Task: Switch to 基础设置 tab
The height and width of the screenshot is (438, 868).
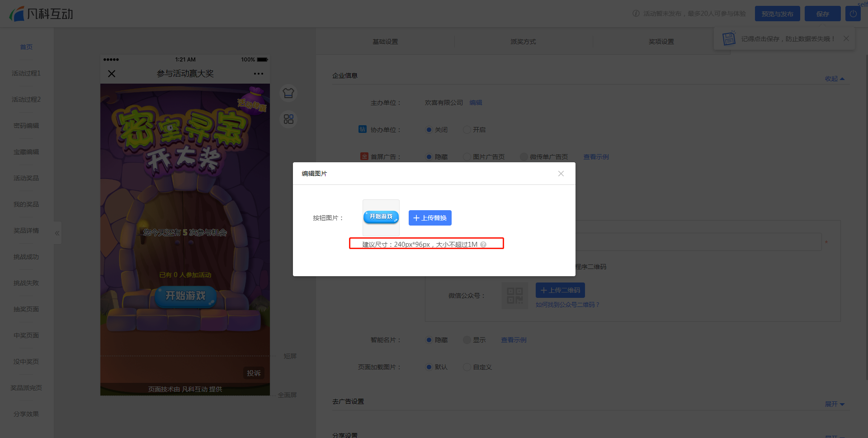Action: click(x=385, y=42)
